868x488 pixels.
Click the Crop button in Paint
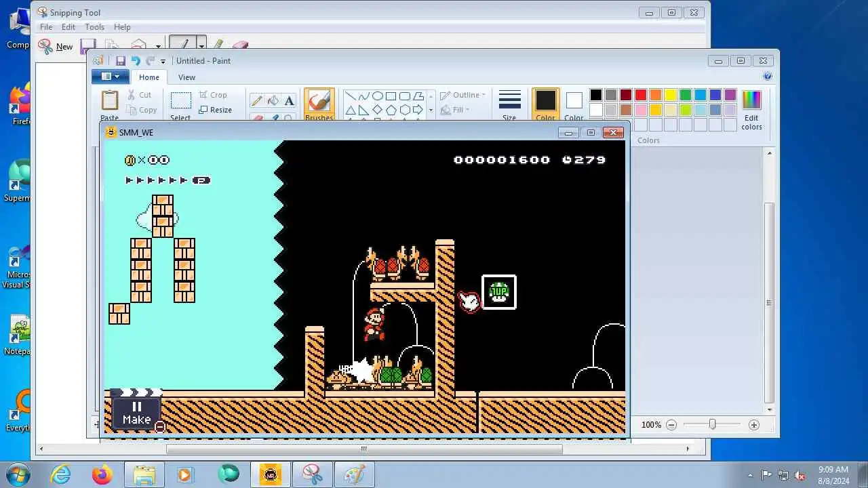click(214, 95)
